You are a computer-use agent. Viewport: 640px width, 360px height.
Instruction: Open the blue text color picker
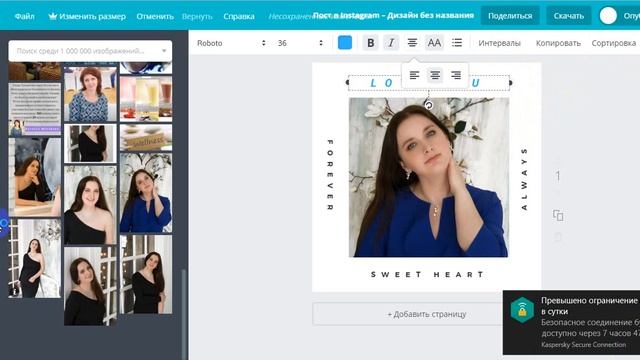pyautogui.click(x=345, y=43)
